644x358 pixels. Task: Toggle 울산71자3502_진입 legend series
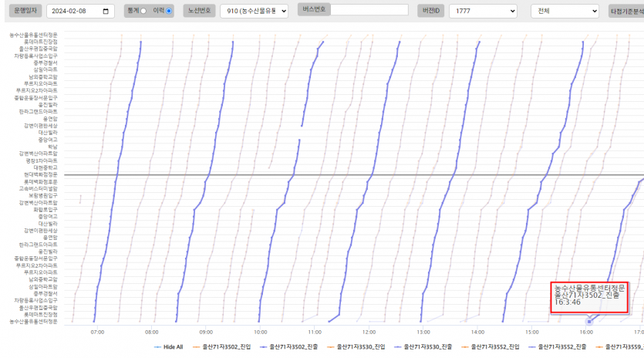pos(222,347)
